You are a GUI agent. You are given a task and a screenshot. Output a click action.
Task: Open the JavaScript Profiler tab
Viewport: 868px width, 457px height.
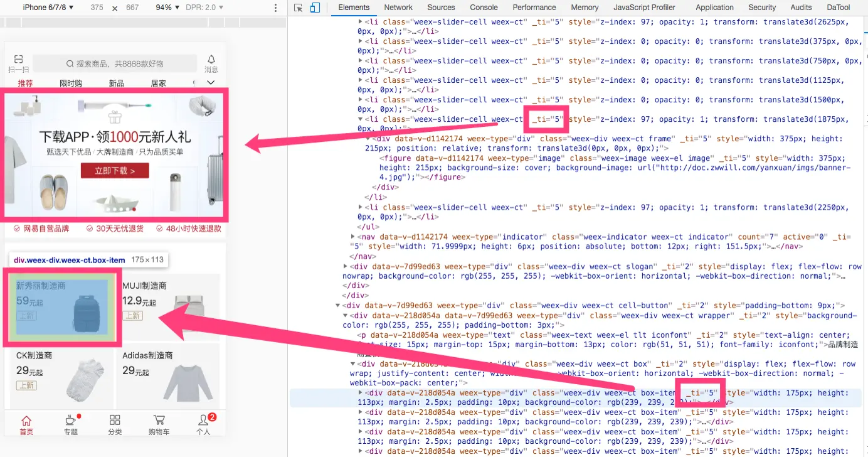click(645, 8)
